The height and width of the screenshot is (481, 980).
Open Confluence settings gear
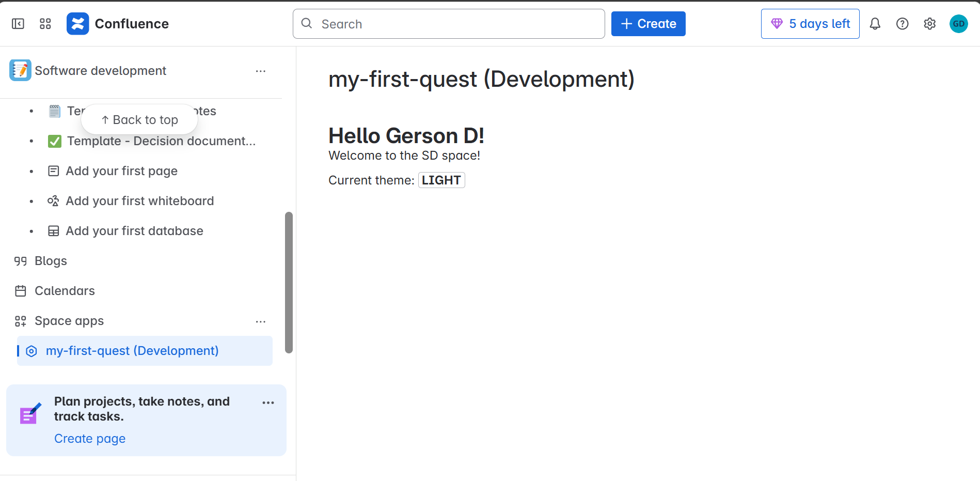pos(929,24)
